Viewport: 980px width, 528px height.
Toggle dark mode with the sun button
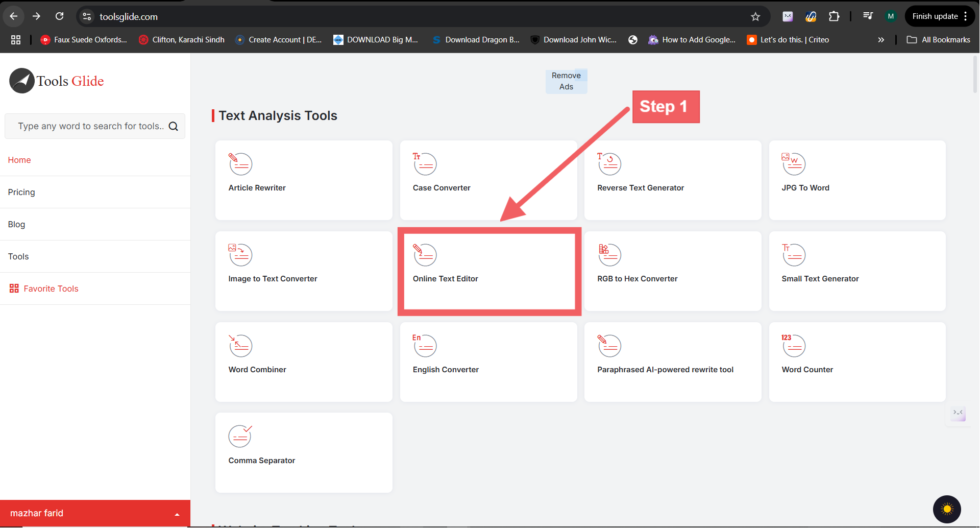[947, 509]
